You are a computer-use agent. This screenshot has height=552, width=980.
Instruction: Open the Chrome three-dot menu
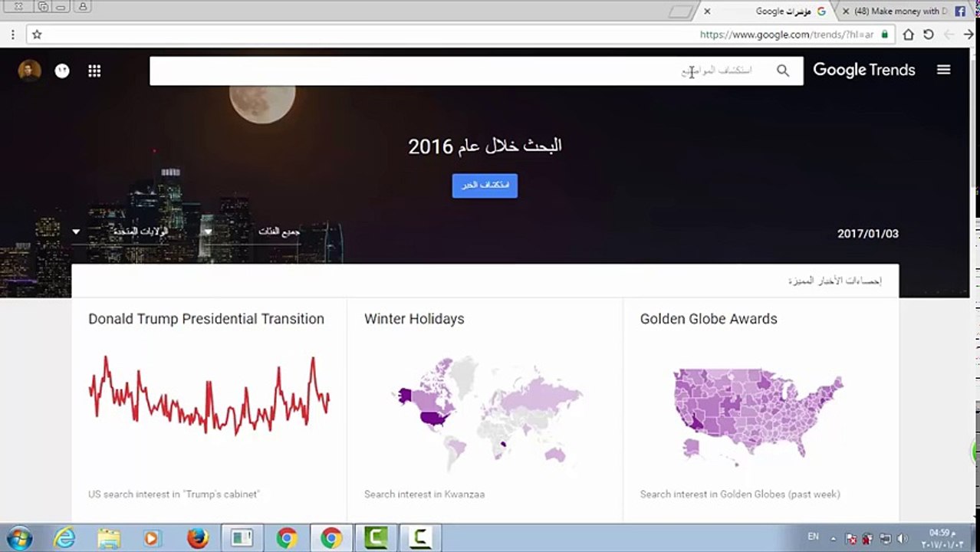[x=12, y=34]
